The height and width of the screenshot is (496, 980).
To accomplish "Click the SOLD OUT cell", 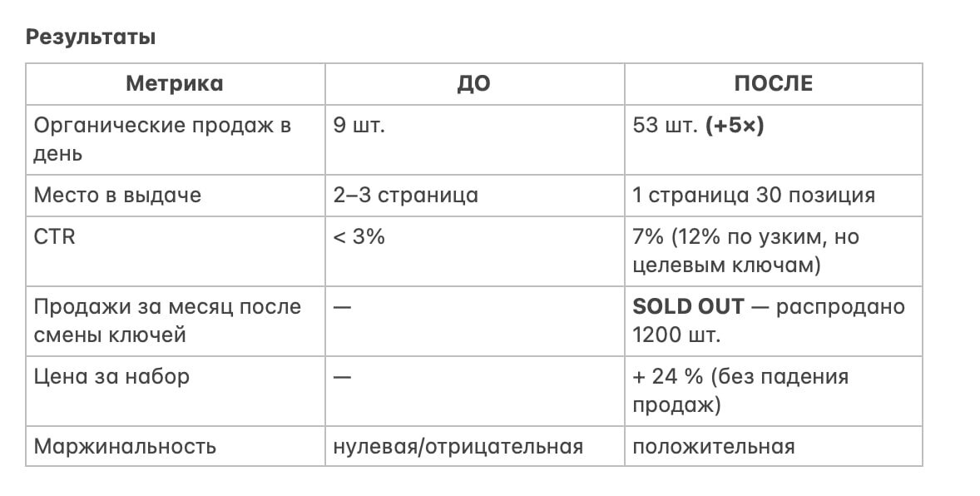I will pos(767,320).
